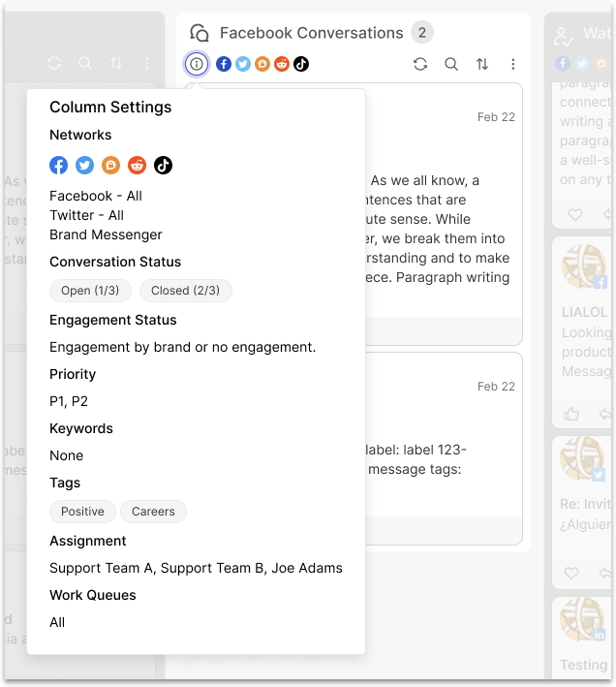616x687 pixels.
Task: Click Facebook icon in right dimmed column header
Action: point(563,64)
